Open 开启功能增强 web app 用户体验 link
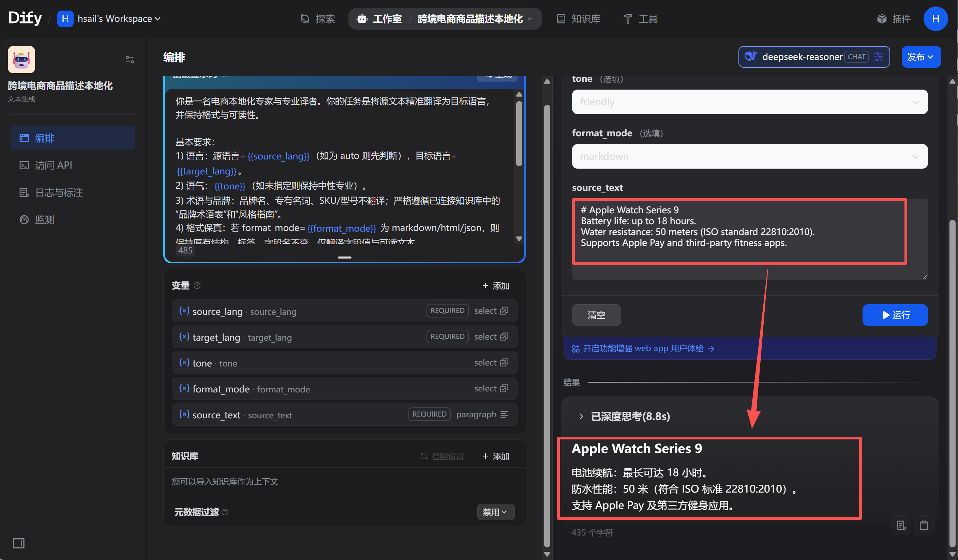 click(643, 348)
